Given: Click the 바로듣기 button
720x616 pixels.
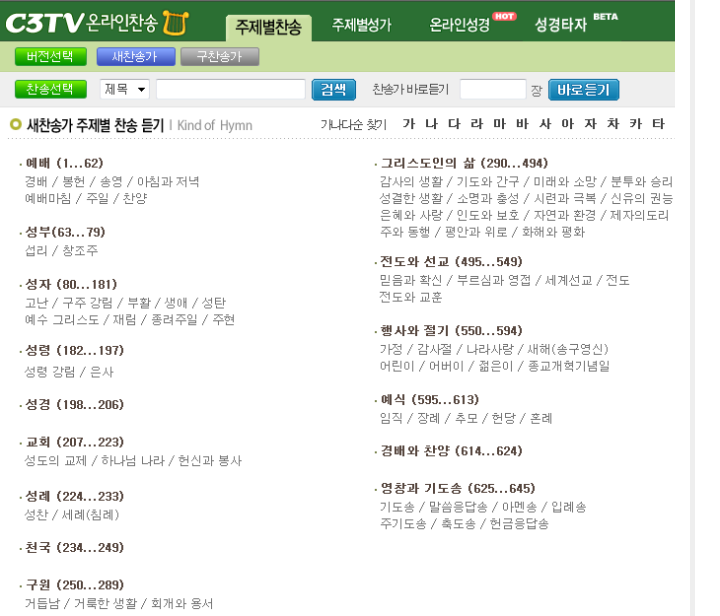Looking at the screenshot, I should click(x=583, y=90).
